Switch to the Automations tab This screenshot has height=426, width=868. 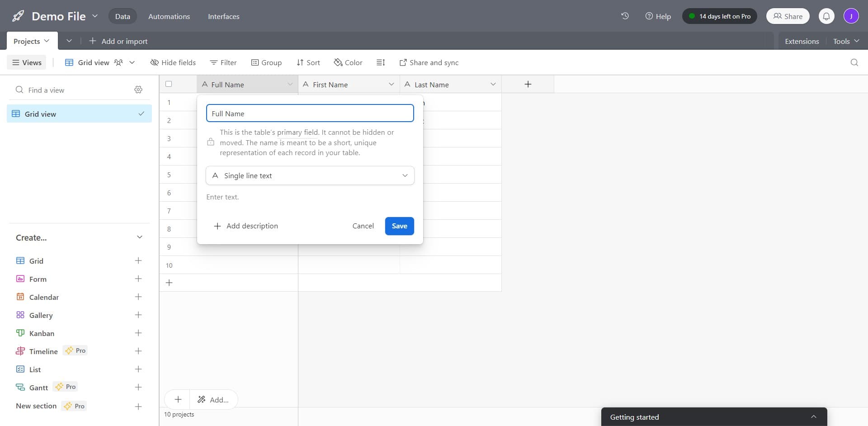point(169,16)
